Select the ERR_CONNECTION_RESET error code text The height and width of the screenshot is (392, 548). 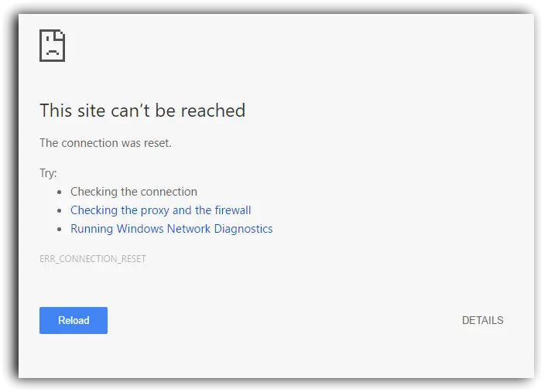coord(93,259)
